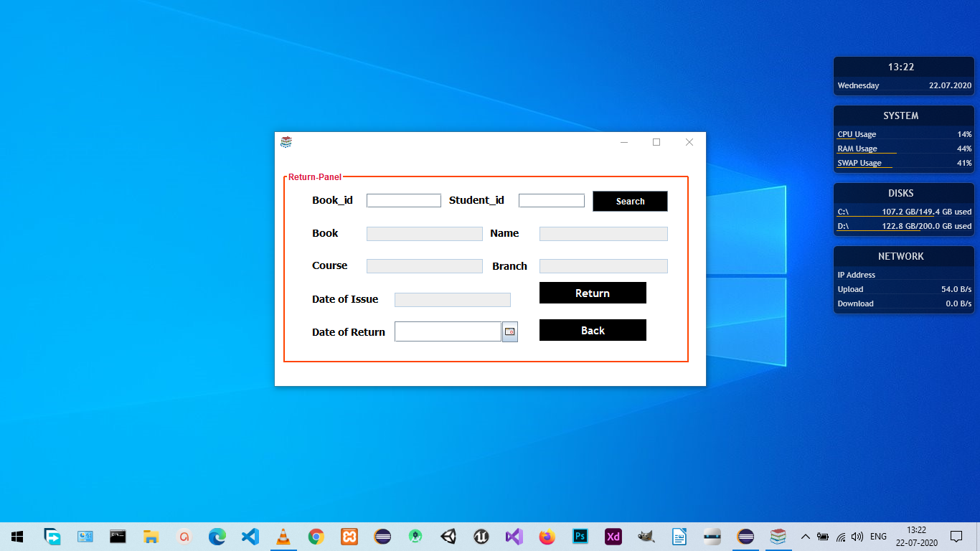Open Wi-Fi network tray icon

[841, 537]
